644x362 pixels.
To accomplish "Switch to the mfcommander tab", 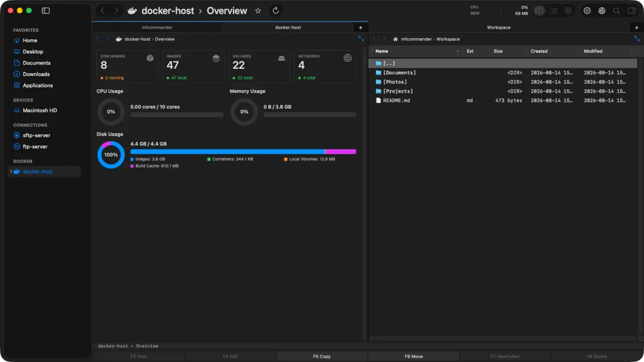I will (157, 27).
